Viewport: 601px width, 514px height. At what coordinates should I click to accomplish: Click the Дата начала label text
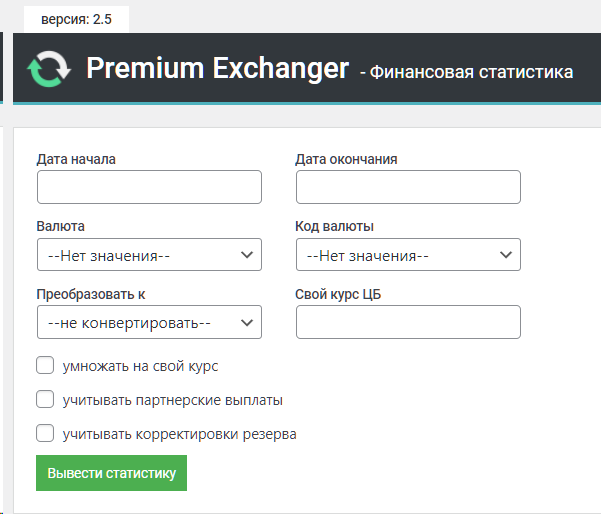coord(76,159)
